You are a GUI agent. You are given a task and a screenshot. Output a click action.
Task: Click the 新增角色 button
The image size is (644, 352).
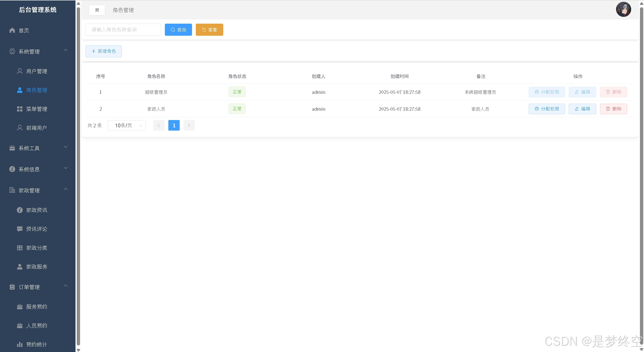coord(104,51)
